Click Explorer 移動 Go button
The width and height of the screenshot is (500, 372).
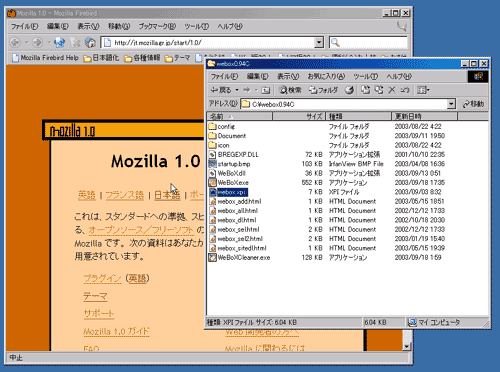[x=473, y=104]
